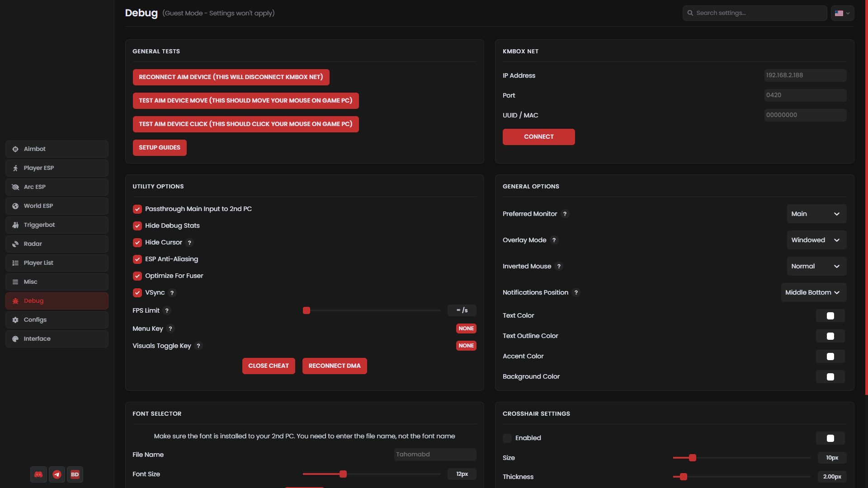This screenshot has height=488, width=868.
Task: Click the BD badge icon
Action: [x=75, y=474]
